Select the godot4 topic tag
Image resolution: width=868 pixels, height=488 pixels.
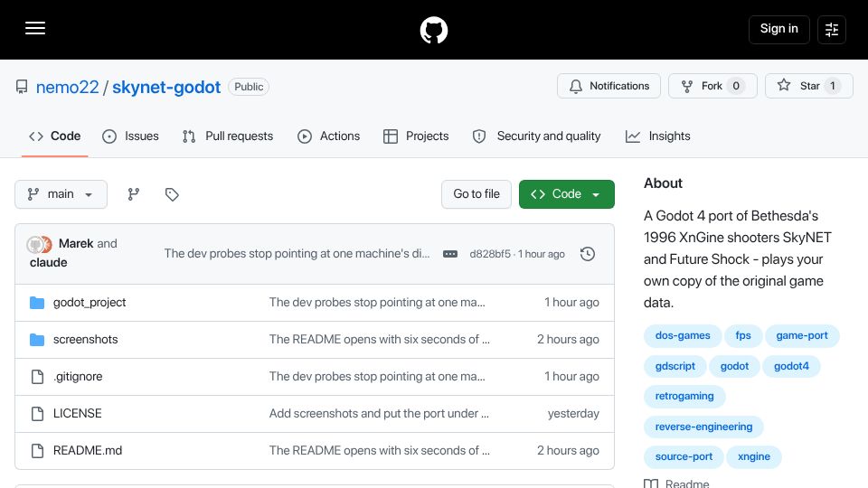coord(792,366)
